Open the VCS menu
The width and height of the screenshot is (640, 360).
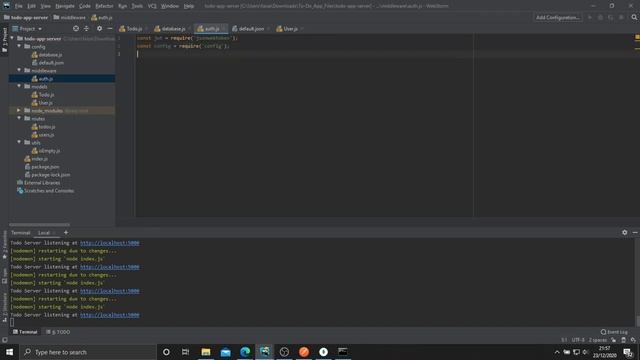pos(152,6)
